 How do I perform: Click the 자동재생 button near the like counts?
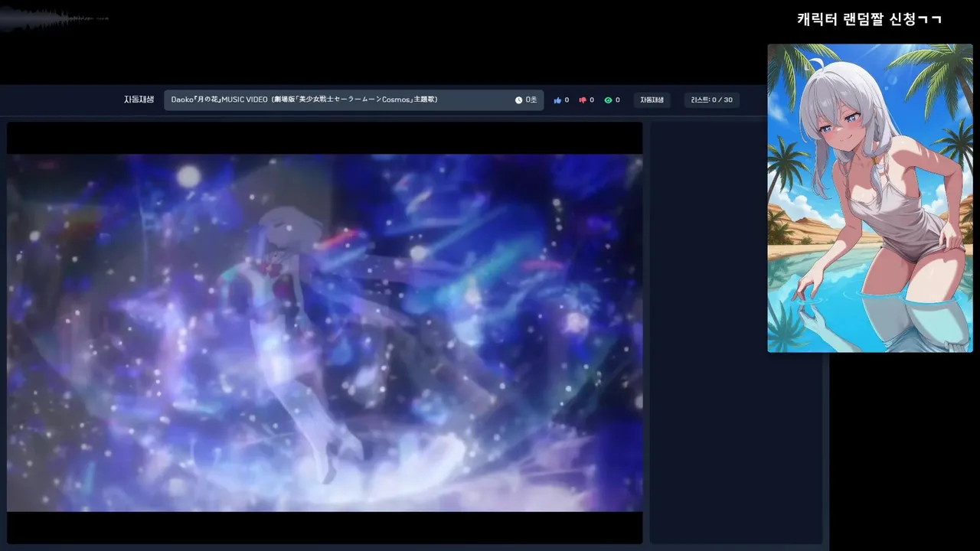[x=652, y=100]
